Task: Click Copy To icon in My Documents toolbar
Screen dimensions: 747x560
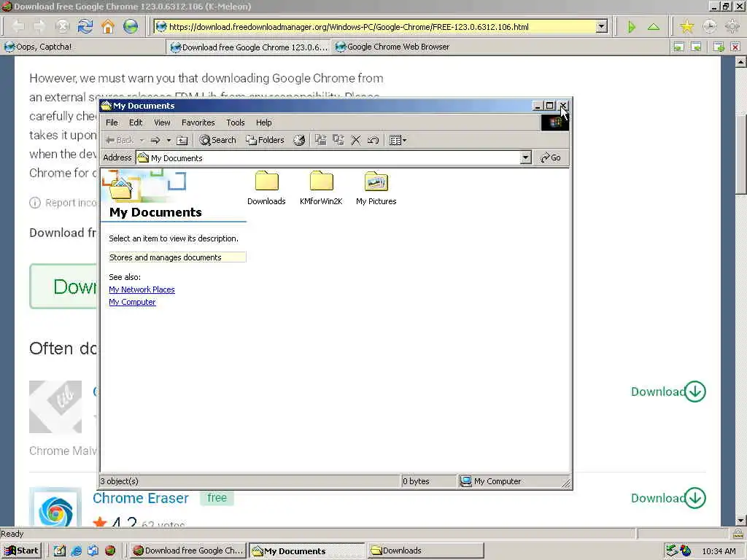Action: click(338, 140)
